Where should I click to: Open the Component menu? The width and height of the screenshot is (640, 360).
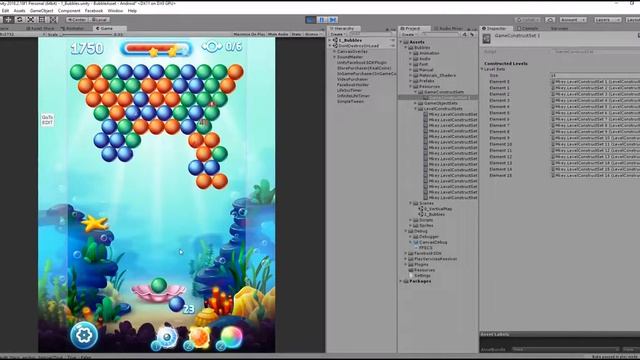(x=69, y=11)
